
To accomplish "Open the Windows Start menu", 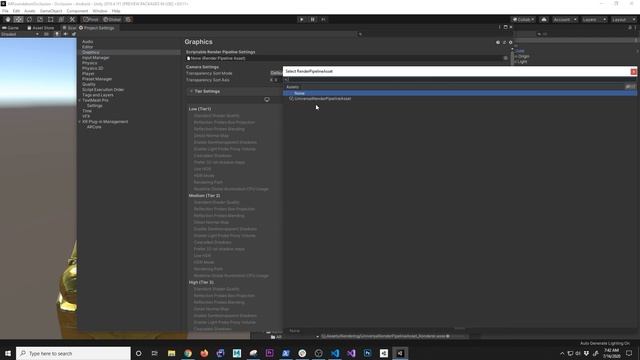I will click(x=8, y=353).
